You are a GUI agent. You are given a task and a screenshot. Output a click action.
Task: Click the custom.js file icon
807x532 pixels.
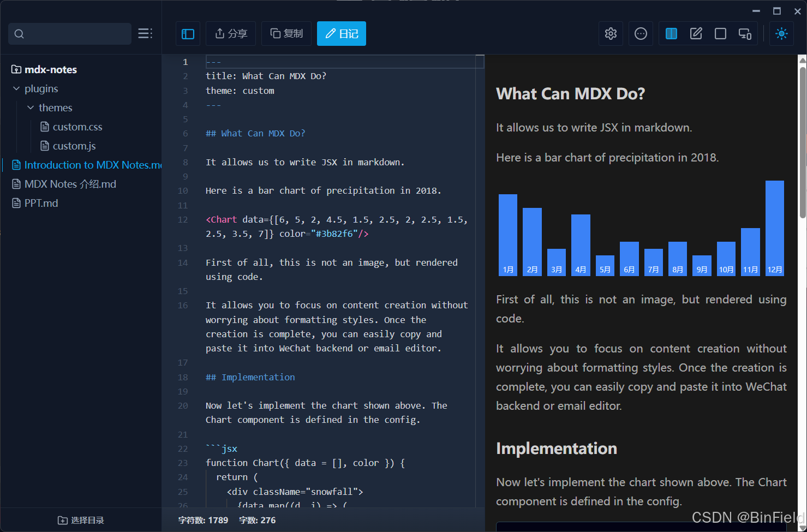45,146
